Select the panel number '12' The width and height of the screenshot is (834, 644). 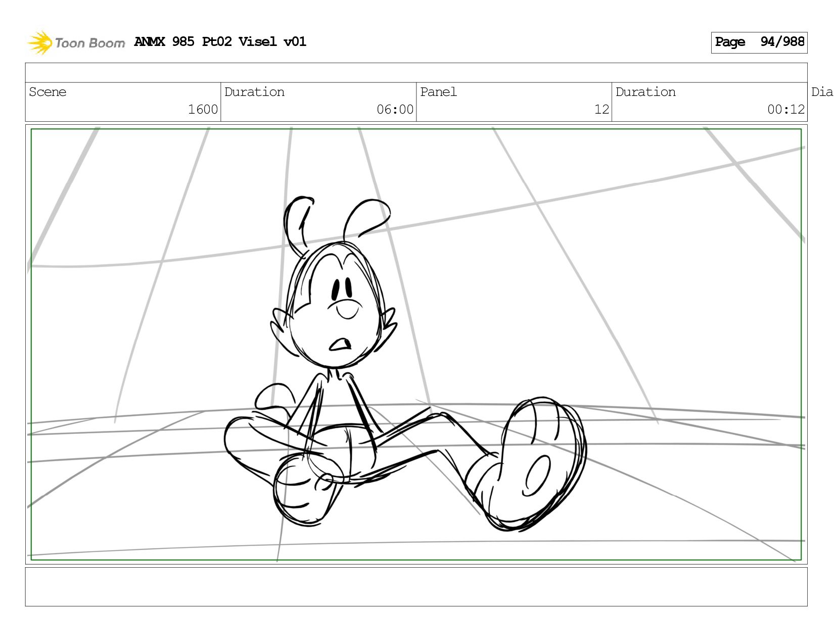click(601, 110)
